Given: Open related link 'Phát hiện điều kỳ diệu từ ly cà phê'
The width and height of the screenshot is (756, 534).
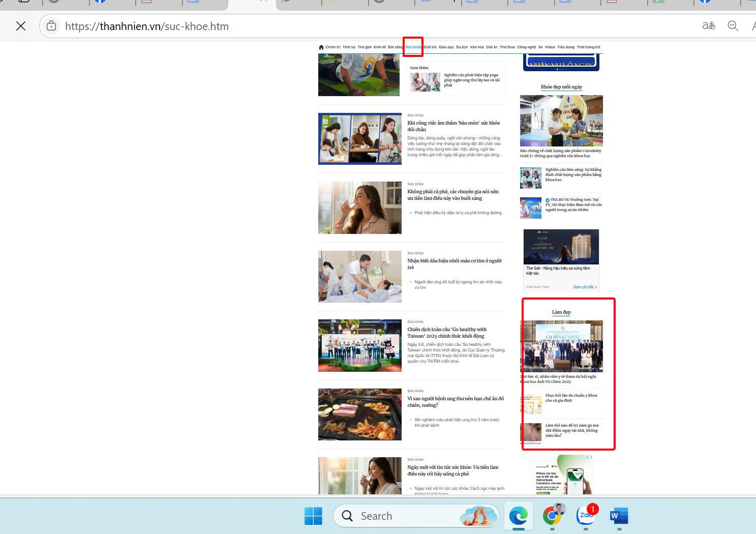Looking at the screenshot, I should (458, 213).
